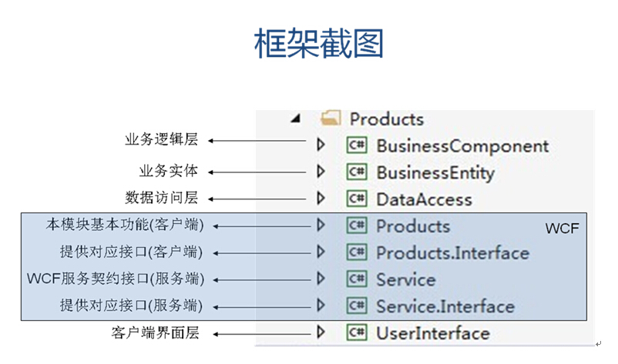Click the Products solution folder icon
Viewport: 618px width, 364px height.
coord(331,118)
